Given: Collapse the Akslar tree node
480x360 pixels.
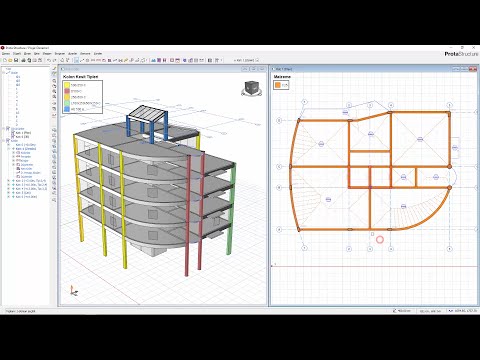Looking at the screenshot, I should 3,73.
